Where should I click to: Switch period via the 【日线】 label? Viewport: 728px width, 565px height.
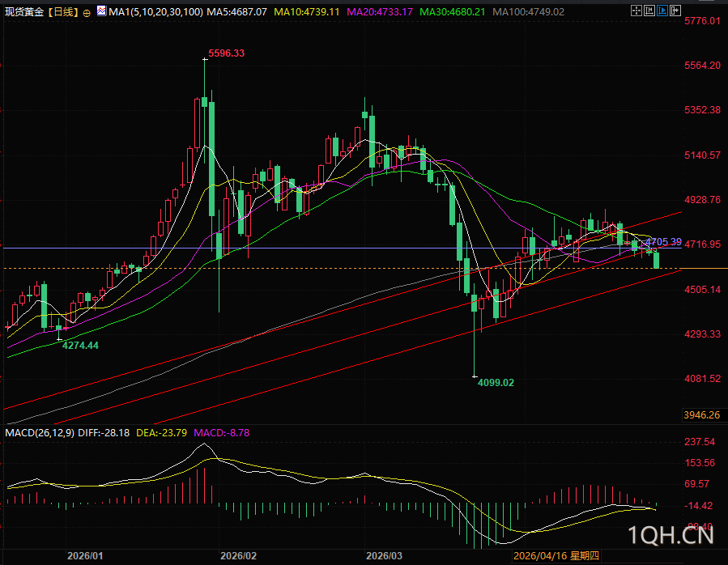tap(63, 12)
